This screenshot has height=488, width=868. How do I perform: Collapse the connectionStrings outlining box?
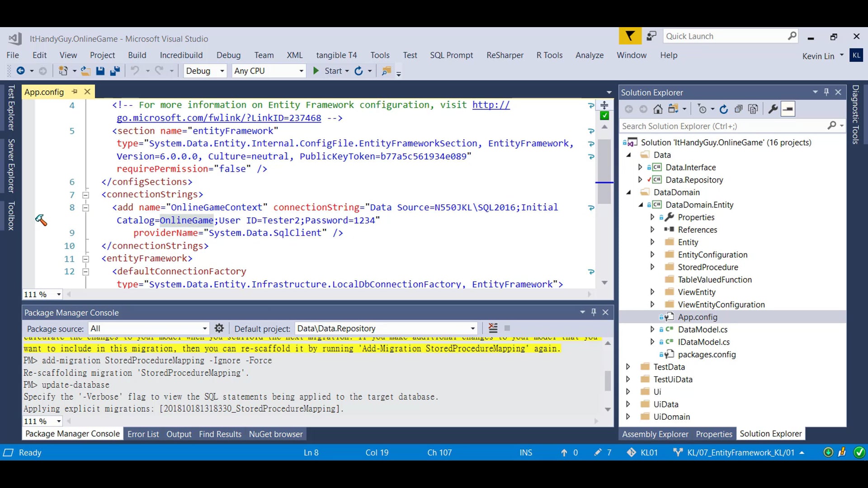click(x=85, y=195)
